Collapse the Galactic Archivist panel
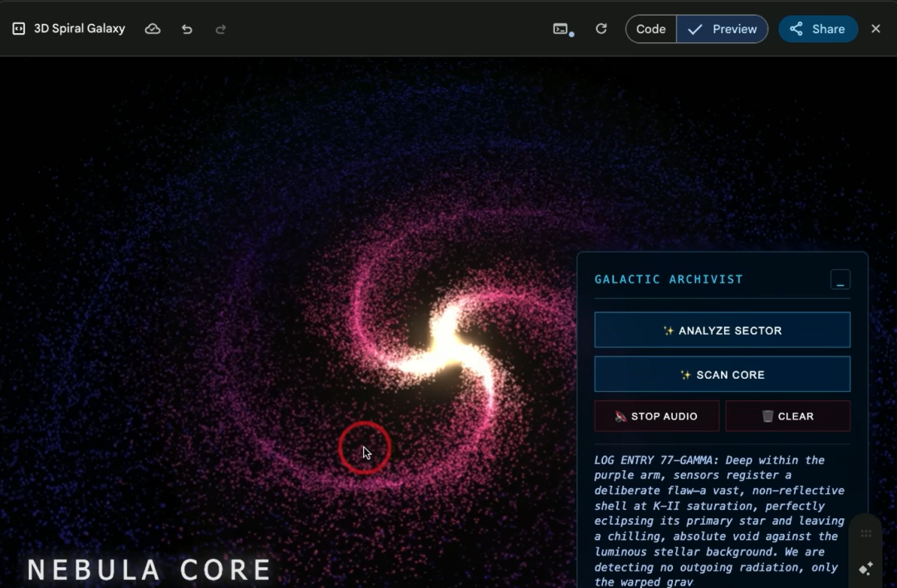 point(840,280)
